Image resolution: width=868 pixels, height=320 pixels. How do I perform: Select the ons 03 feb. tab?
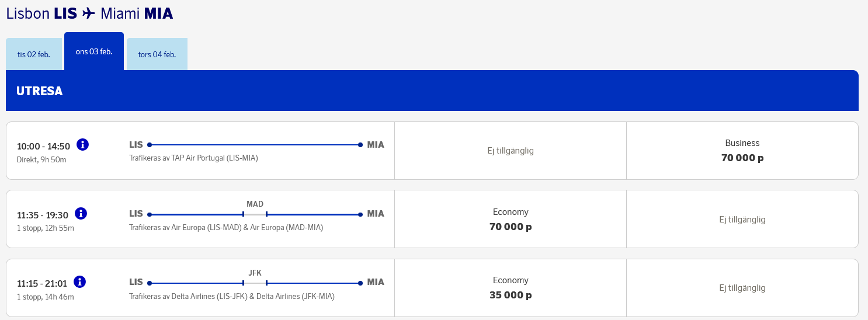(x=94, y=51)
